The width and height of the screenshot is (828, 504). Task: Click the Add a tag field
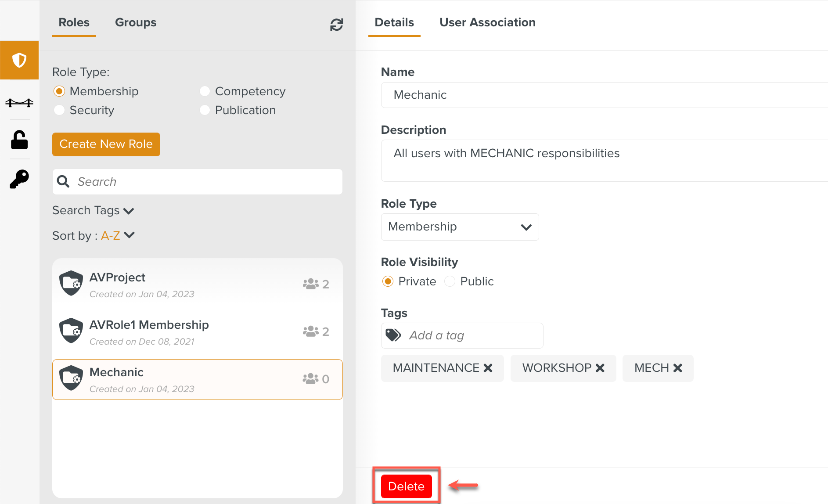pyautogui.click(x=470, y=336)
